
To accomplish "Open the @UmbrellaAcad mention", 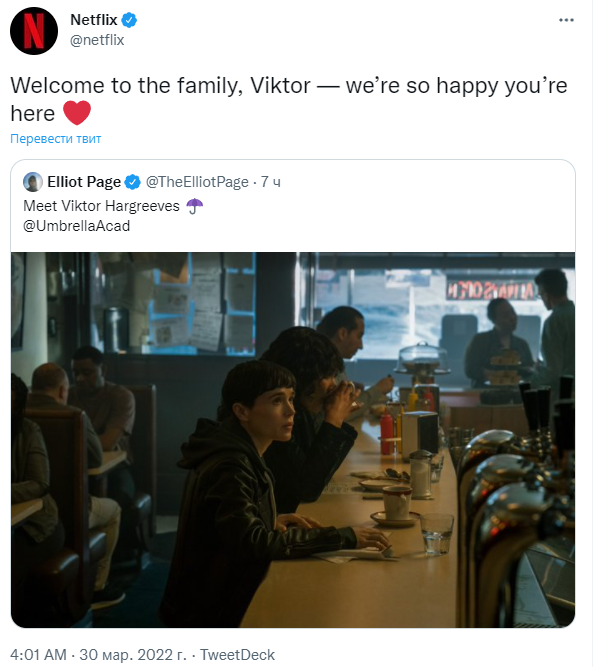I will click(77, 226).
